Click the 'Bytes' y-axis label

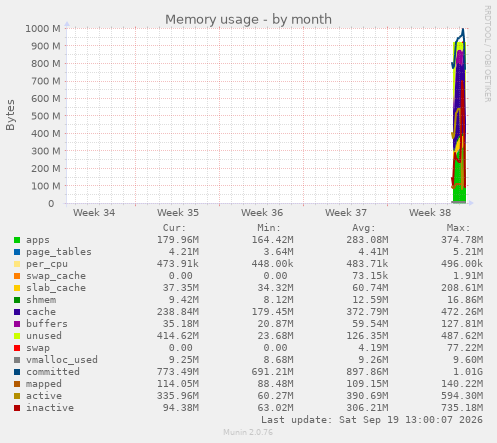[x=10, y=115]
